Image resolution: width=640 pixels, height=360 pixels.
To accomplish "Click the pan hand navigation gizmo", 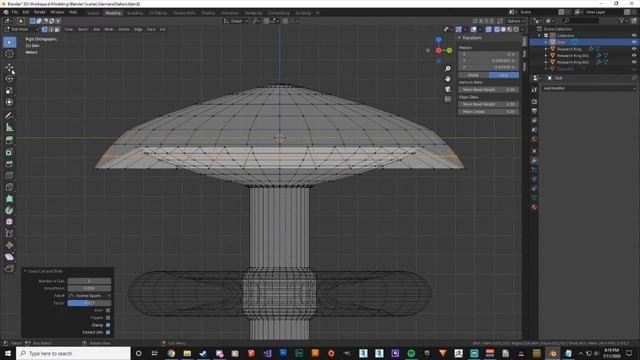I will (448, 79).
